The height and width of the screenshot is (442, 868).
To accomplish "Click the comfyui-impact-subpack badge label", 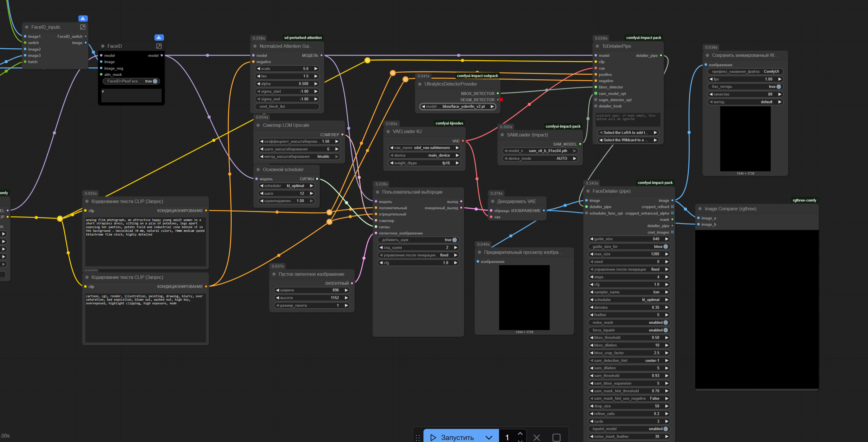I will [477, 76].
